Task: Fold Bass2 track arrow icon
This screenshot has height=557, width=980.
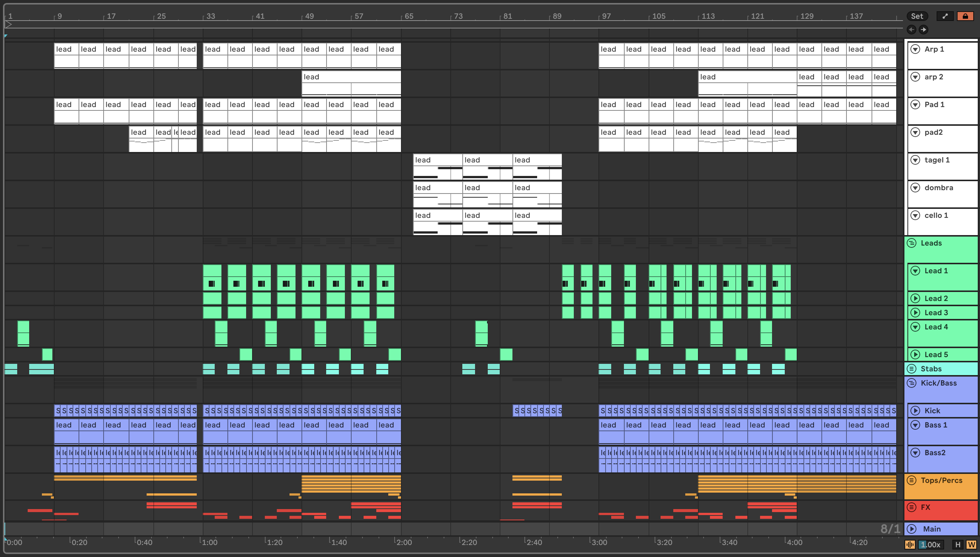Action: pos(915,453)
